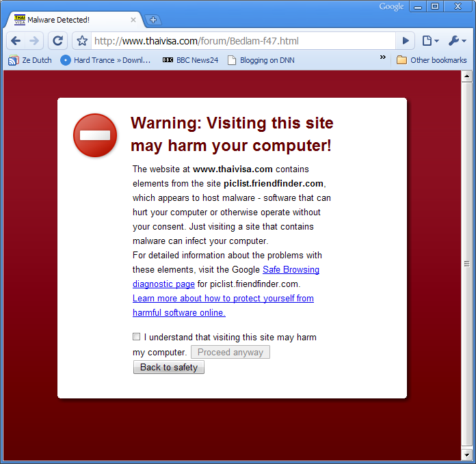Bookmark this page with the star icon
Image resolution: width=476 pixels, height=464 pixels.
click(x=82, y=40)
